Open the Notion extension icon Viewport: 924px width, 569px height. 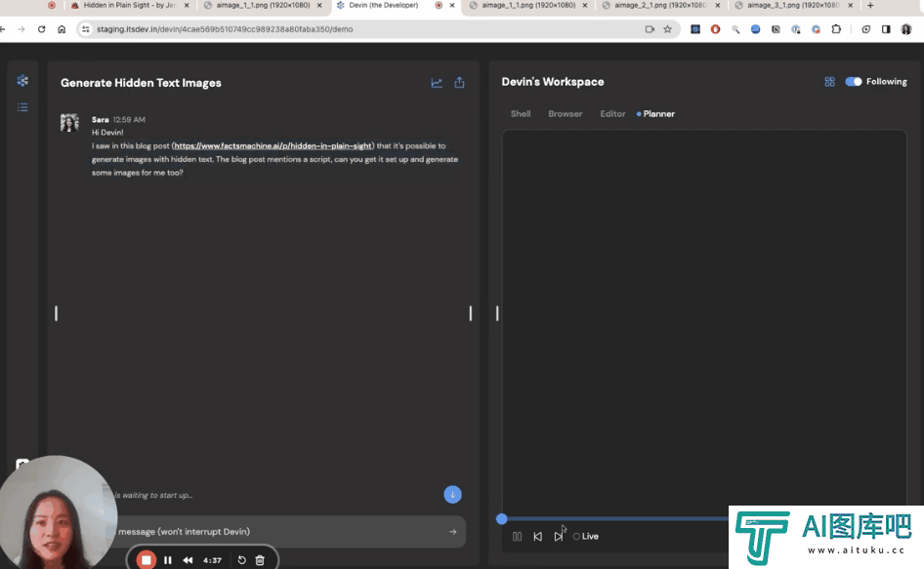(x=776, y=29)
